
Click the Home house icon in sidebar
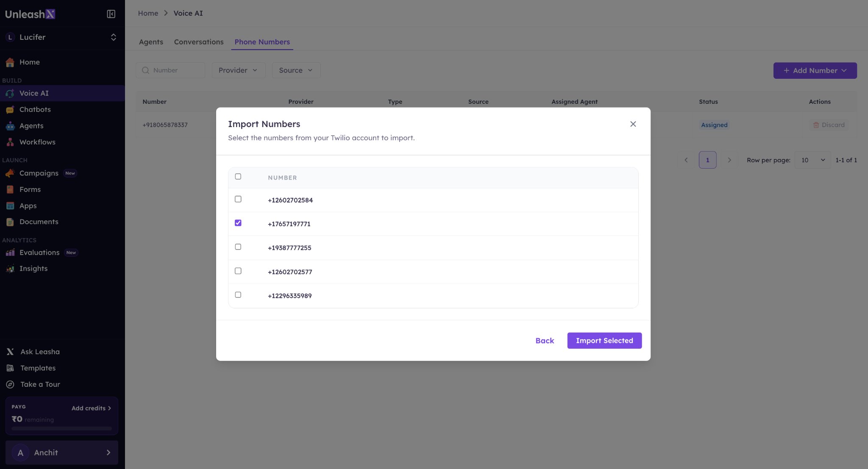point(10,62)
